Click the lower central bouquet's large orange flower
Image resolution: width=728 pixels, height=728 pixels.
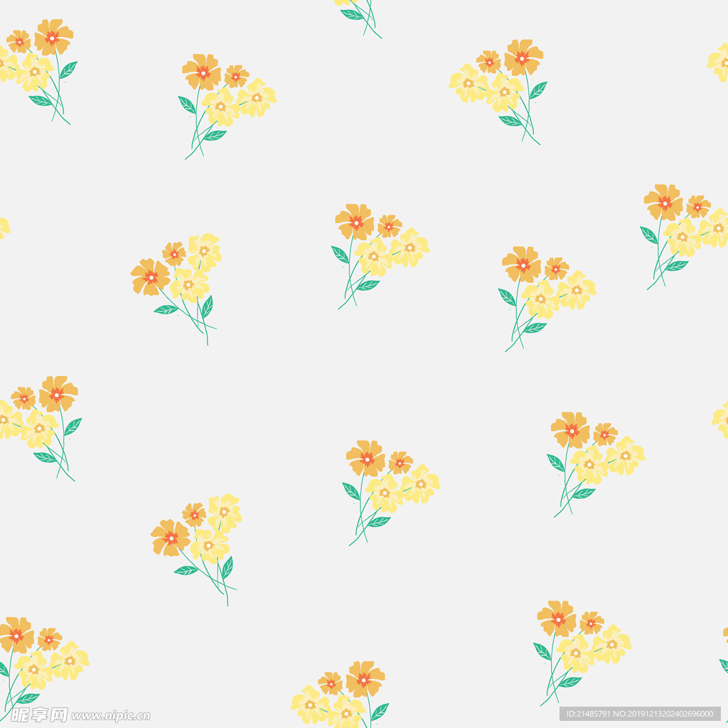point(365,458)
